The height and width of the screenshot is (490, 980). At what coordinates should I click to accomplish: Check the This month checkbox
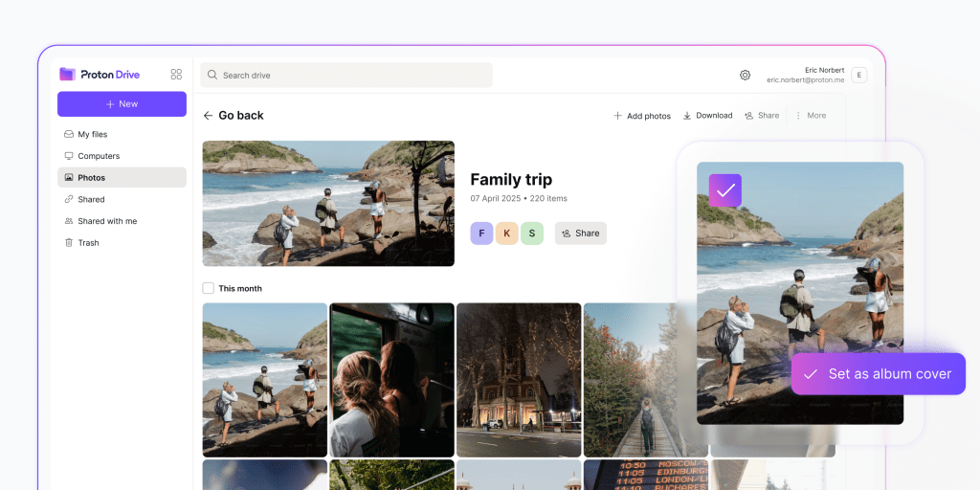tap(208, 288)
